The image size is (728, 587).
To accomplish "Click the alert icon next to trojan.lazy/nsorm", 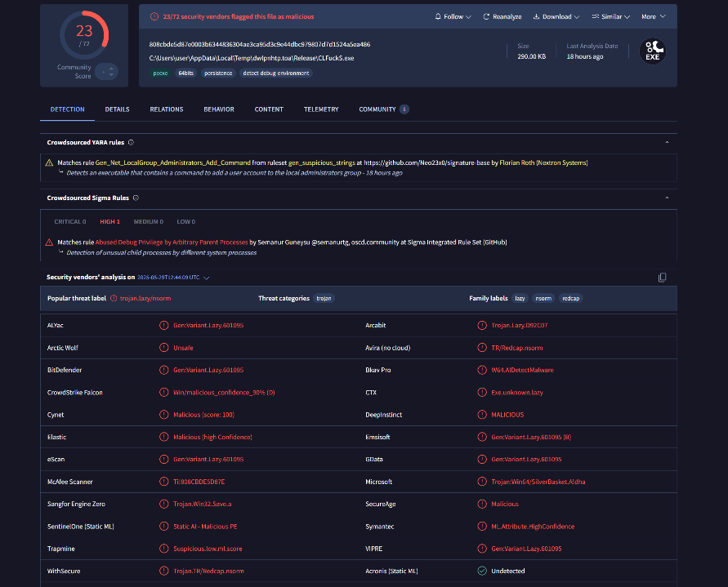I will (x=114, y=299).
